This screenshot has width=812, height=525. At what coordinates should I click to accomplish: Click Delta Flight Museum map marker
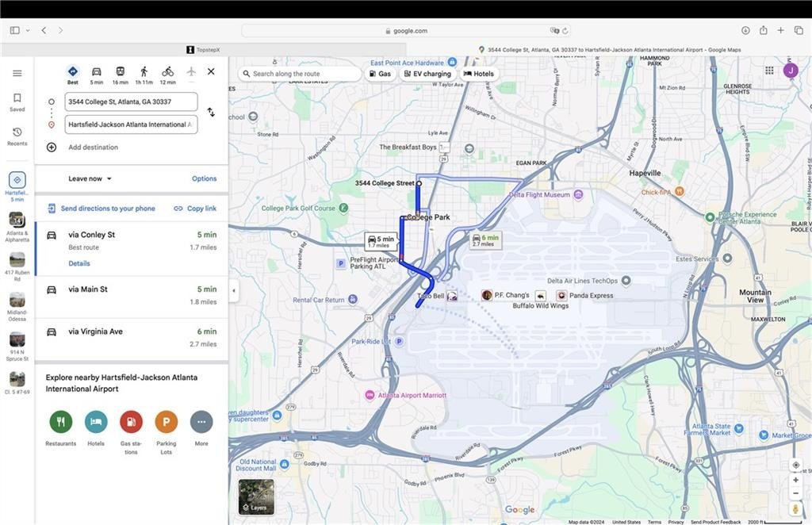pyautogui.click(x=578, y=194)
